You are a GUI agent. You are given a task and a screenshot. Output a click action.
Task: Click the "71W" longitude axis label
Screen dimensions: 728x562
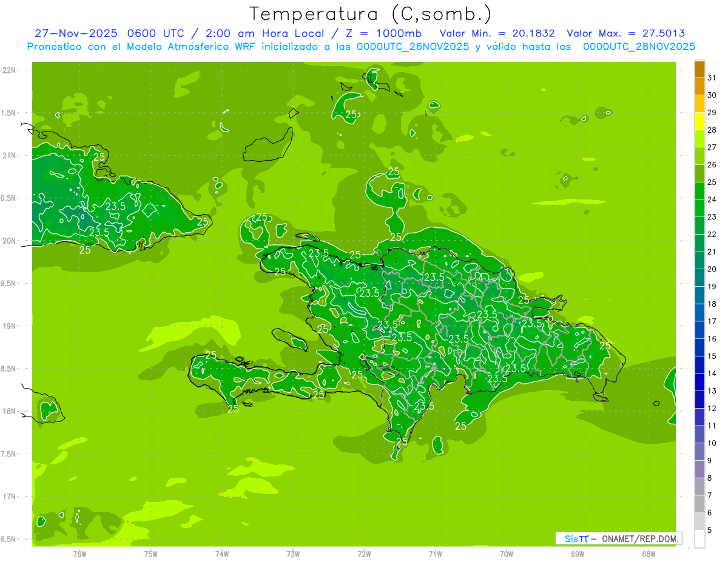435,554
